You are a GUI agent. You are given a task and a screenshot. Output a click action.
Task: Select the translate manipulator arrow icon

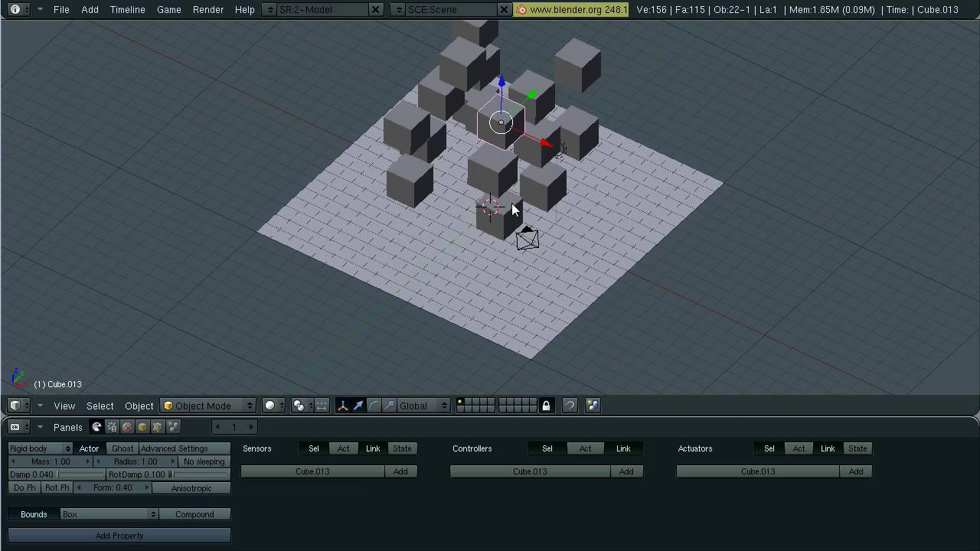(x=358, y=406)
